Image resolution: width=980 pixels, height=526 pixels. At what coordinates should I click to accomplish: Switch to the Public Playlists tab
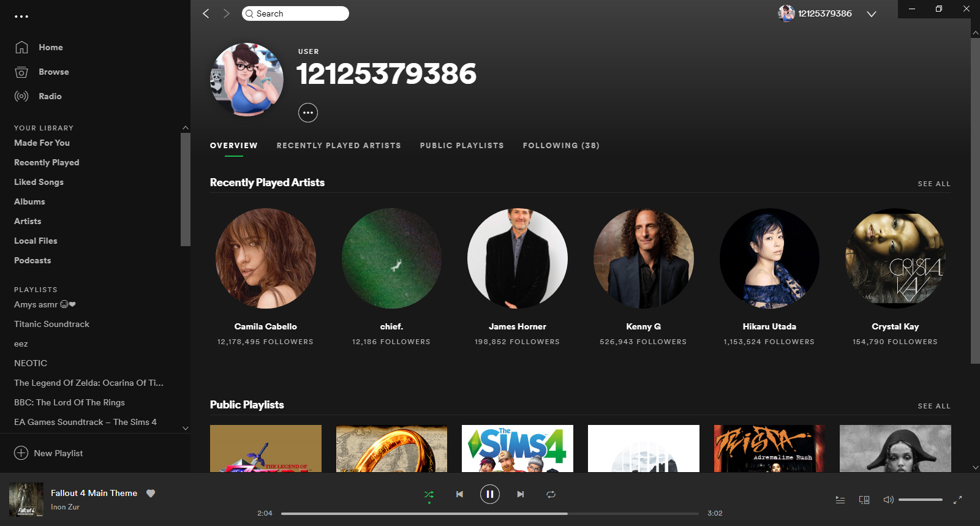(462, 146)
